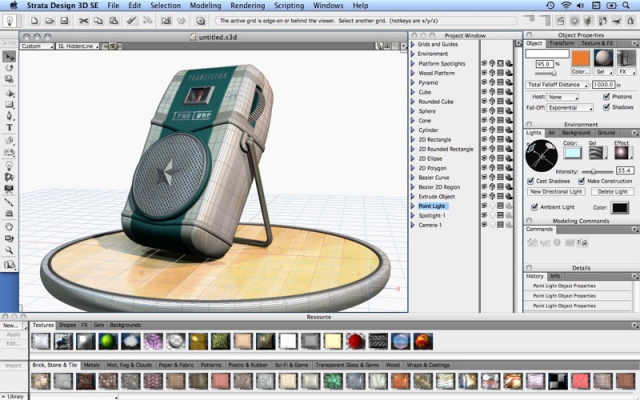Open the Scripting menu

(x=289, y=5)
